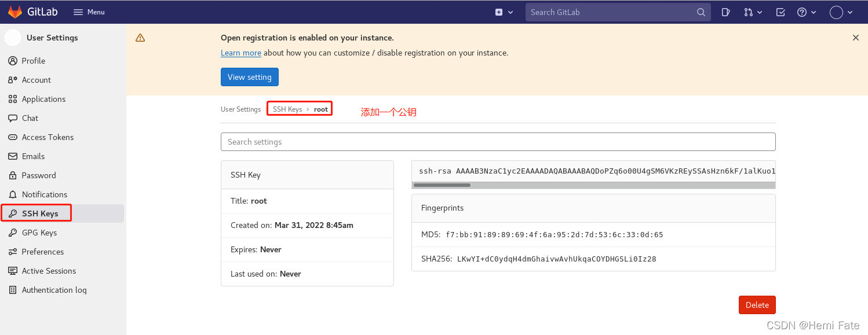Click the Profile icon in sidebar
This screenshot has width=868, height=335.
(x=13, y=61)
